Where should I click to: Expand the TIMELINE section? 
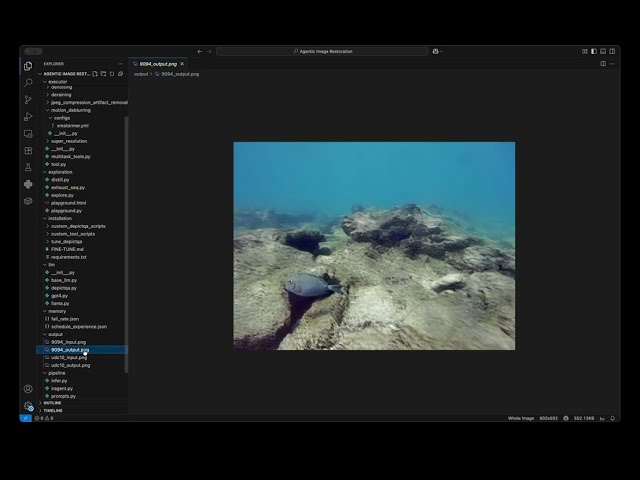(52, 411)
